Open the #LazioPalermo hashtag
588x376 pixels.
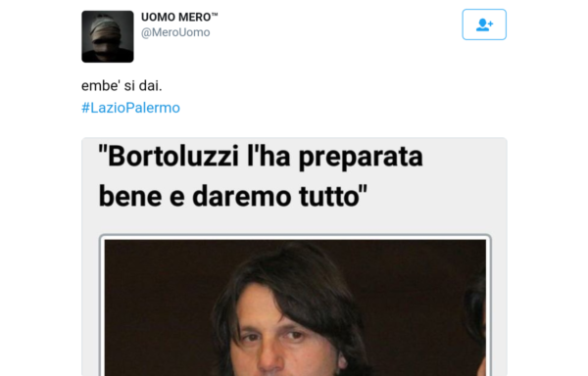click(x=131, y=108)
